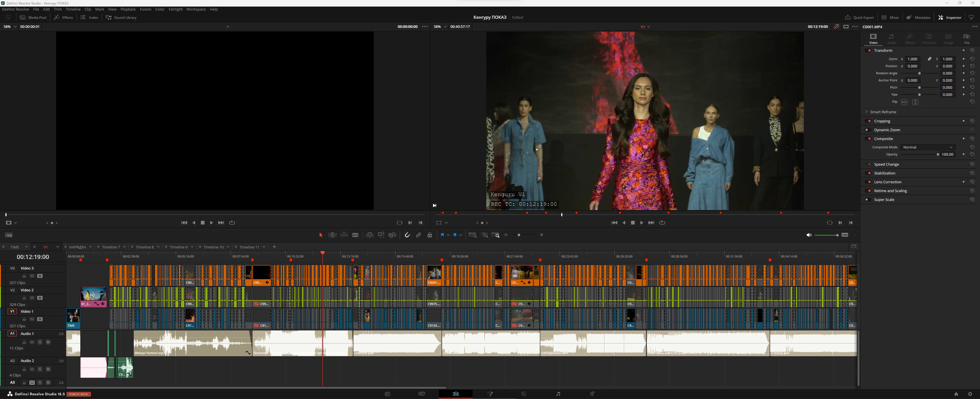Viewport: 980px width, 399px height.
Task: Switch to the Timeline 8 tab
Action: [x=144, y=247]
